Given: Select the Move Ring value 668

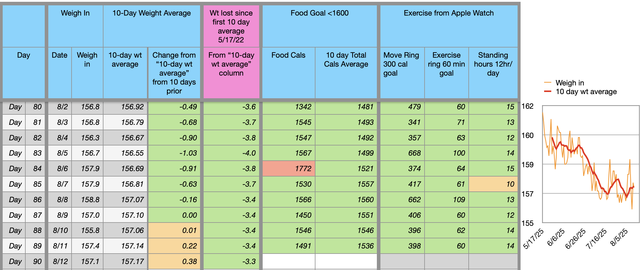Looking at the screenshot, I should tap(402, 153).
